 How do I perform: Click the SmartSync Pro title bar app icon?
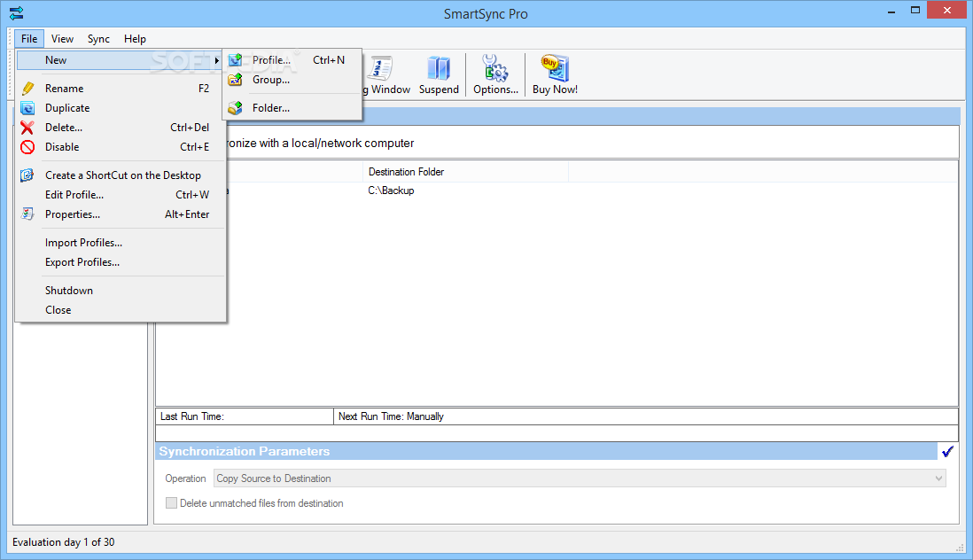click(17, 13)
